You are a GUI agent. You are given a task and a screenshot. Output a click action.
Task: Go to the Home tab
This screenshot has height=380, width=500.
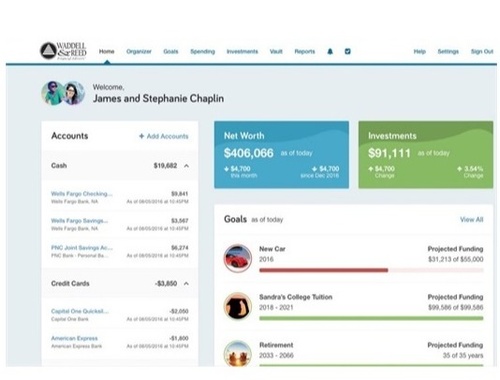[107, 51]
